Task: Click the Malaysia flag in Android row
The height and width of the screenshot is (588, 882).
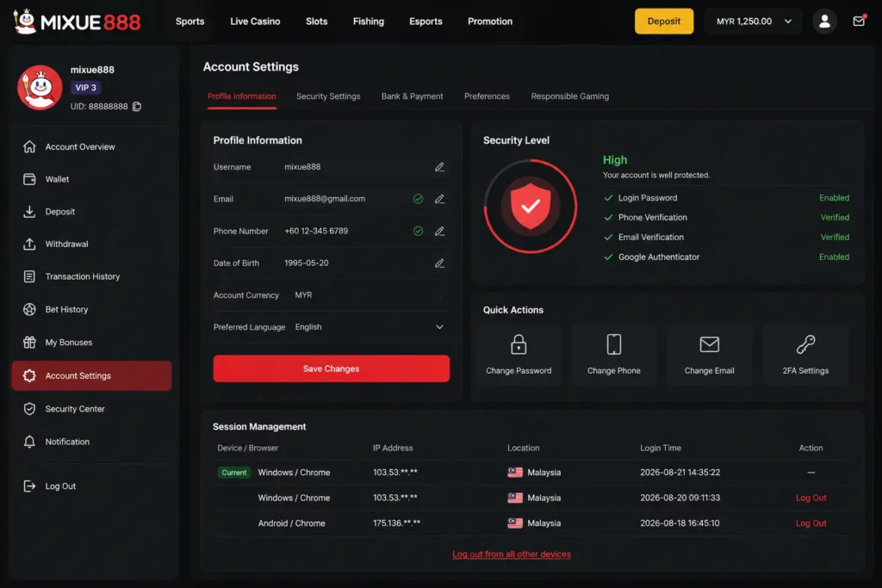Action: tap(515, 523)
